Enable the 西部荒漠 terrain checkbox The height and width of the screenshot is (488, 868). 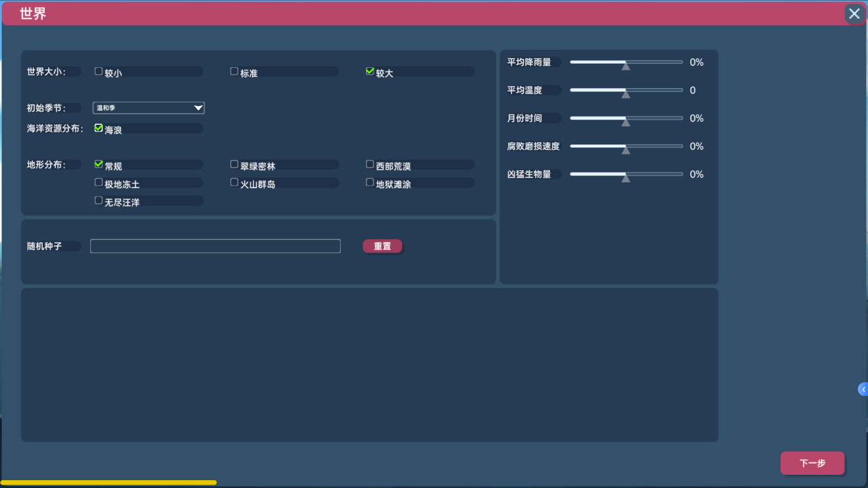[x=370, y=164]
